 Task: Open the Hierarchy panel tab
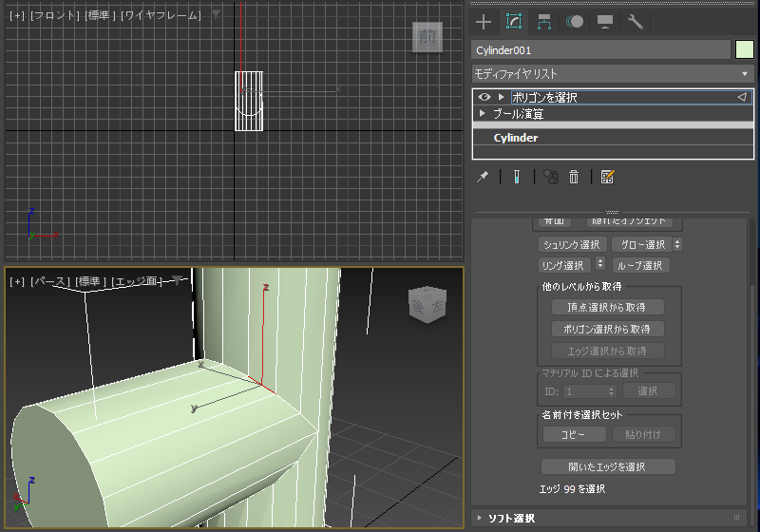(543, 22)
